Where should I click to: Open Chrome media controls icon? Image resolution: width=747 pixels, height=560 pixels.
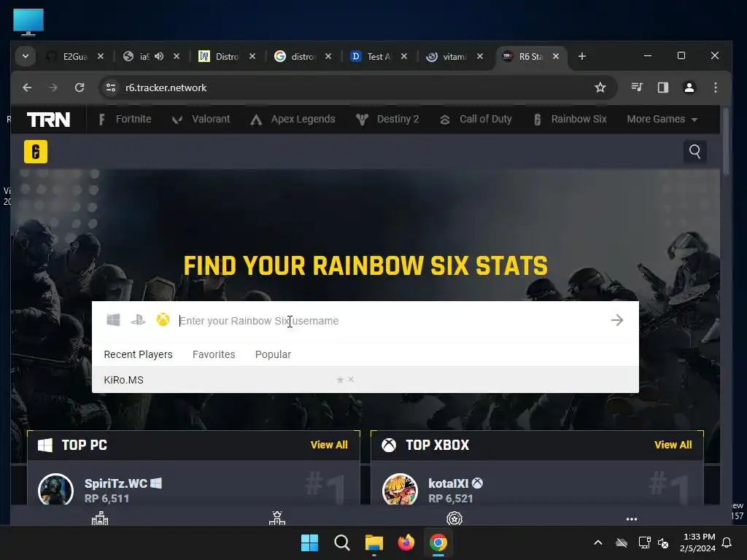point(637,87)
